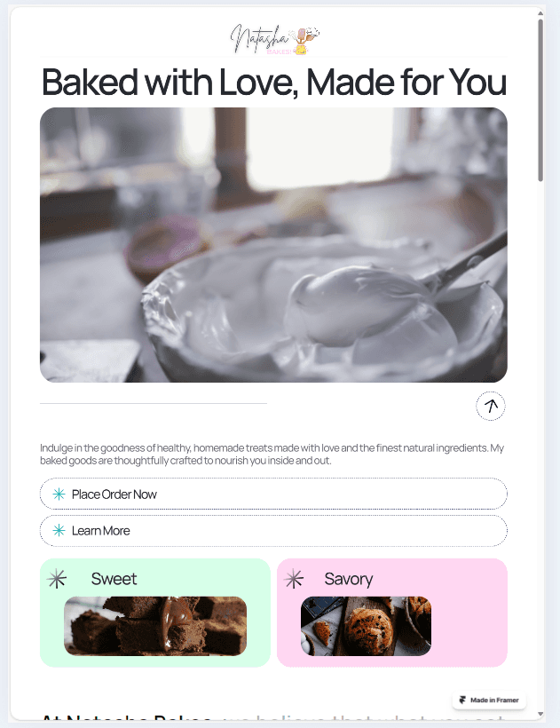The height and width of the screenshot is (728, 560).
Task: Click the Natasha Bakes logo
Action: coord(275,40)
